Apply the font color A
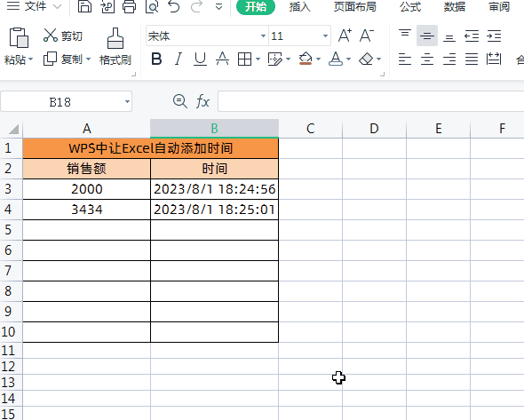Viewport: 524px width, 420px height. (336, 59)
